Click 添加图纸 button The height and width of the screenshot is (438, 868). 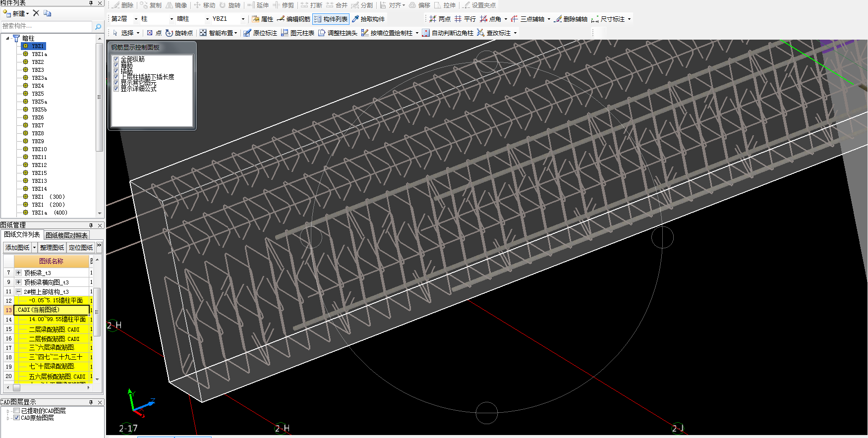pos(17,247)
